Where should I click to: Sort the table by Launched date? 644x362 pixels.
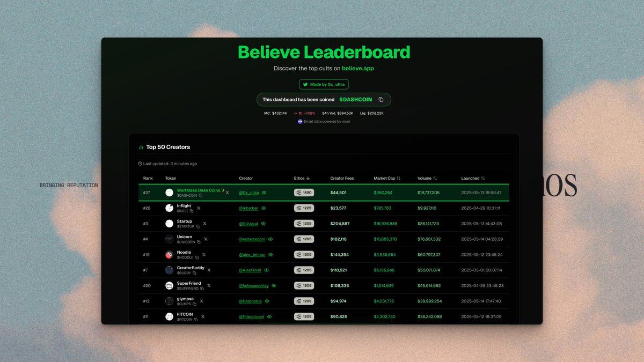473,178
